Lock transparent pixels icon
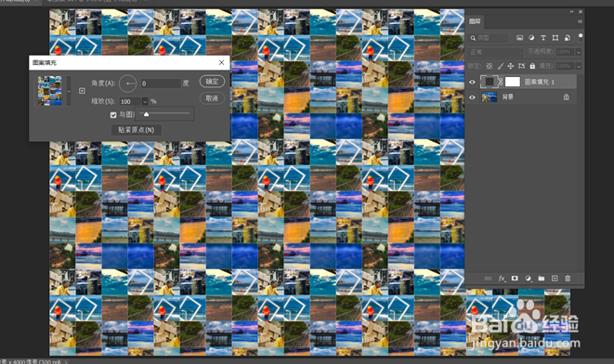This screenshot has height=364, width=614. pyautogui.click(x=490, y=66)
